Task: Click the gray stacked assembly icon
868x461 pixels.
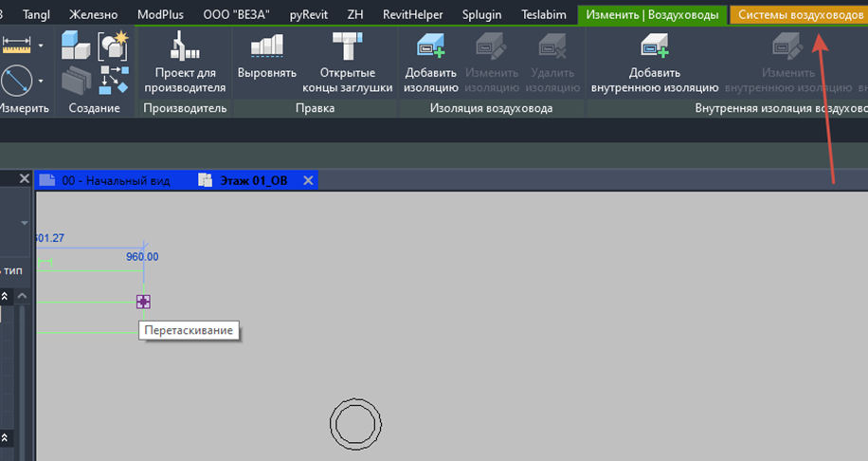Action: pyautogui.click(x=76, y=81)
